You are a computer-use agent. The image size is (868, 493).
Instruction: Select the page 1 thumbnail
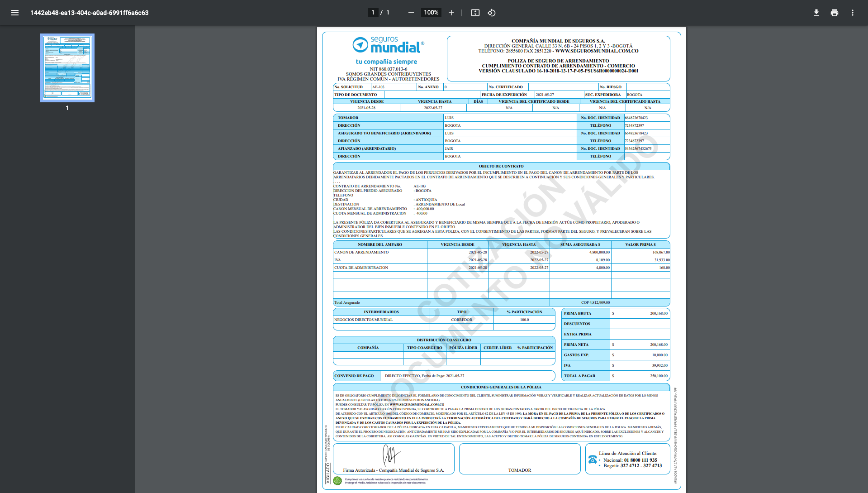[x=67, y=68]
